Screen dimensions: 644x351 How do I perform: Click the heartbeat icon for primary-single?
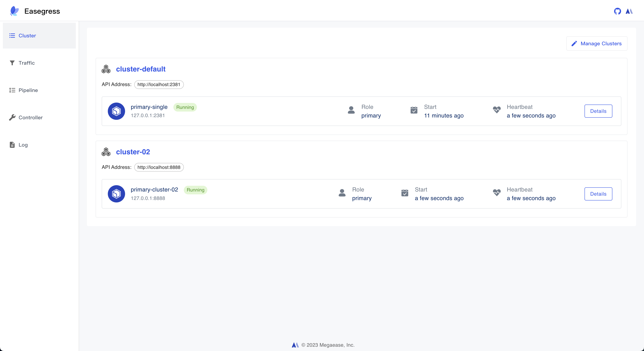(496, 110)
